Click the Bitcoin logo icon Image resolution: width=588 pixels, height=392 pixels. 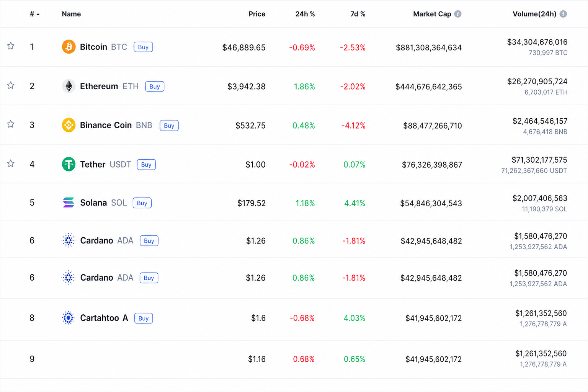(69, 47)
